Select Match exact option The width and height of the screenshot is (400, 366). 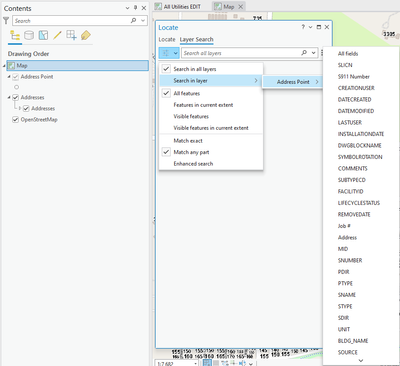[211, 141]
